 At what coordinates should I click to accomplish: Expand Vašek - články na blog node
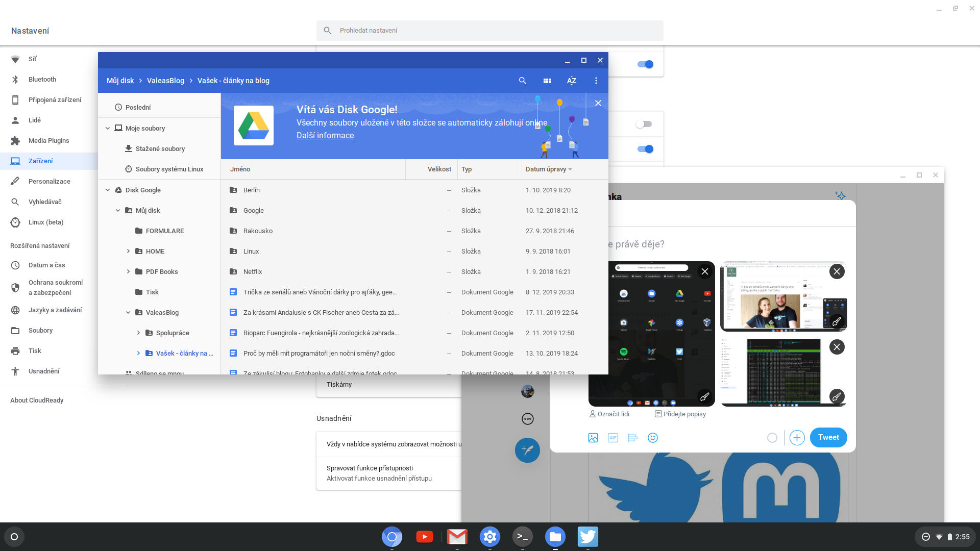(x=138, y=353)
